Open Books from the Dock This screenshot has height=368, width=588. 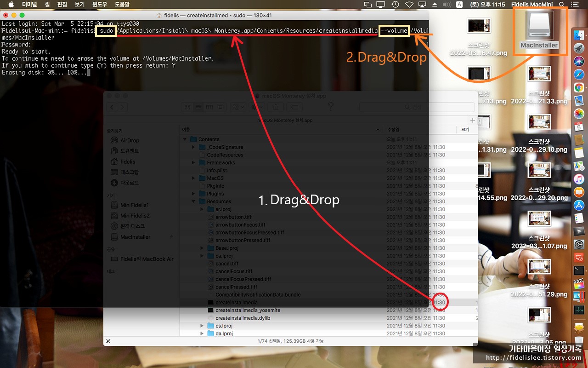tap(579, 192)
